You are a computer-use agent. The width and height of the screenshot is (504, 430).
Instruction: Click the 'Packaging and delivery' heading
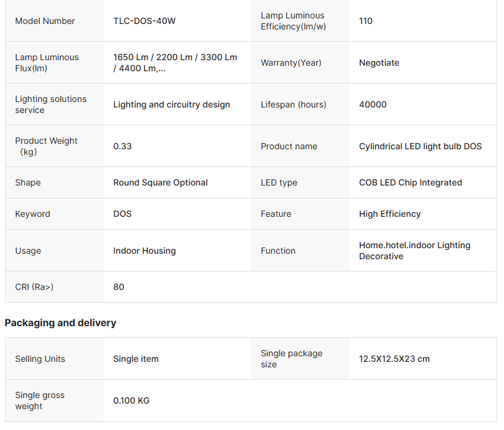60,322
